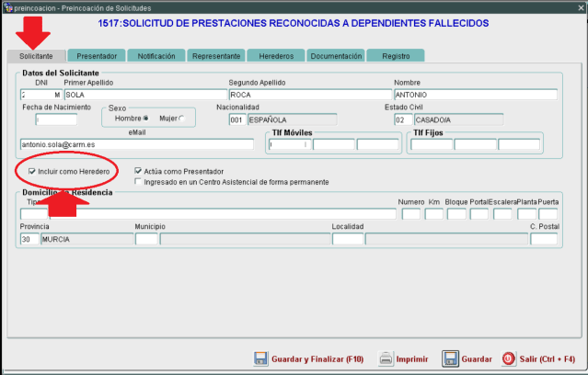Check Ingresado en un Centro Asistencial
Screen dimensions: 588x375
(138, 182)
